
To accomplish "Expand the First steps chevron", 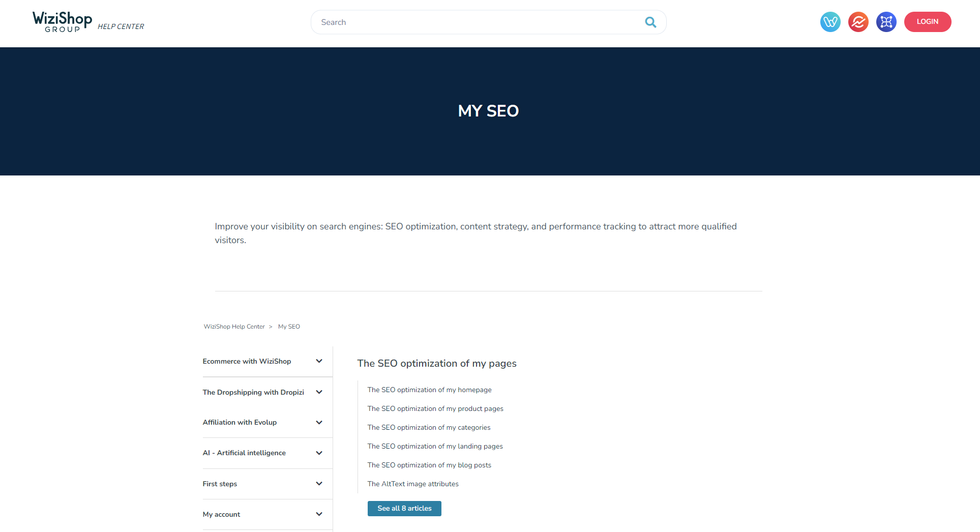I will (319, 484).
